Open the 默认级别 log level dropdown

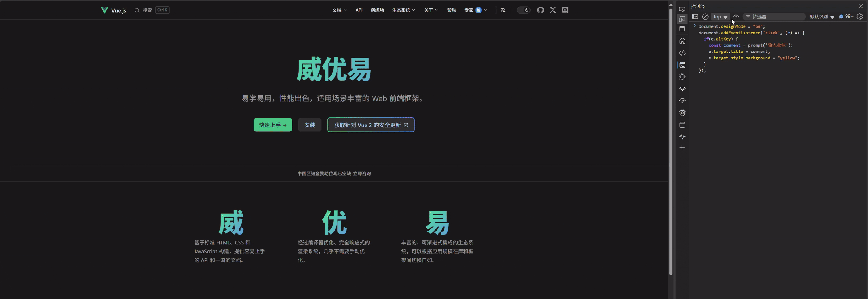tap(822, 17)
